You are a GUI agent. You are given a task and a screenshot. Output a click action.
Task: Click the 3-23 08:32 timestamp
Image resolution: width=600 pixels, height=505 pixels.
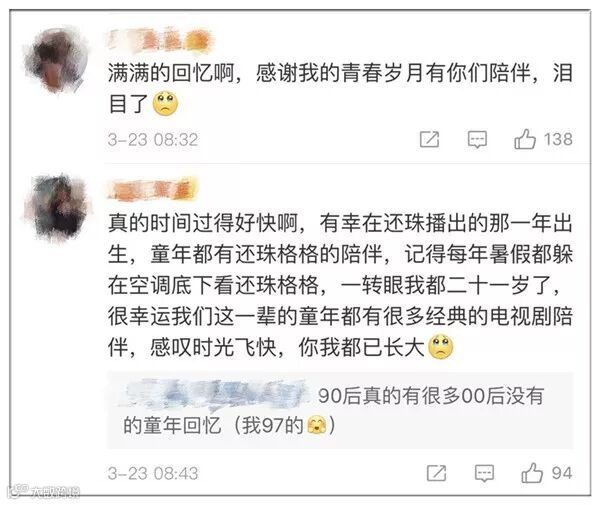point(153,140)
